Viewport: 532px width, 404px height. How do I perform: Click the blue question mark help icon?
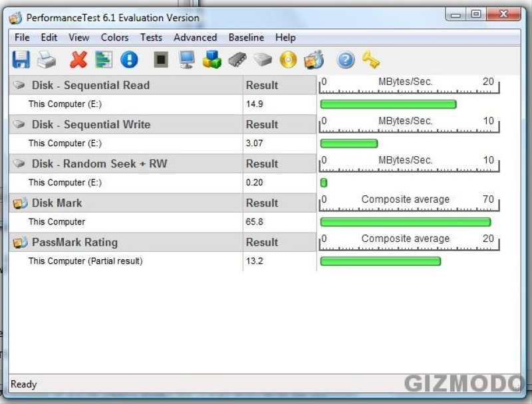click(346, 60)
